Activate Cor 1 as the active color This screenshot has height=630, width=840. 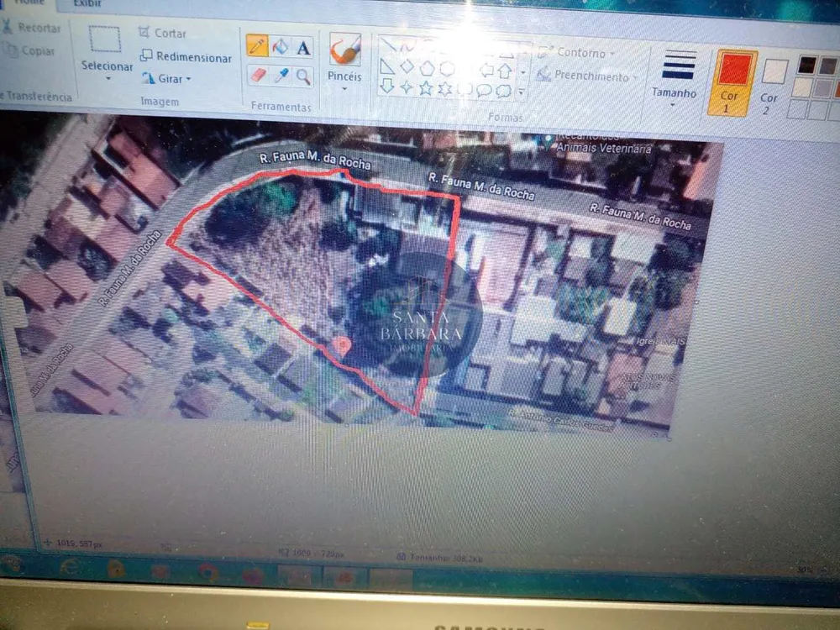732,83
